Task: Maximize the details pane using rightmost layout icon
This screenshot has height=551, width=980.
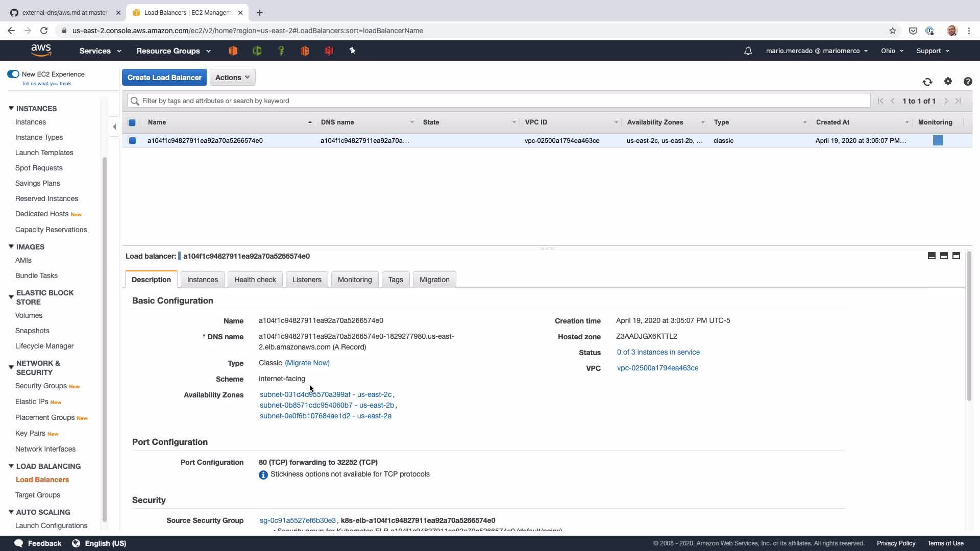Action: [956, 256]
